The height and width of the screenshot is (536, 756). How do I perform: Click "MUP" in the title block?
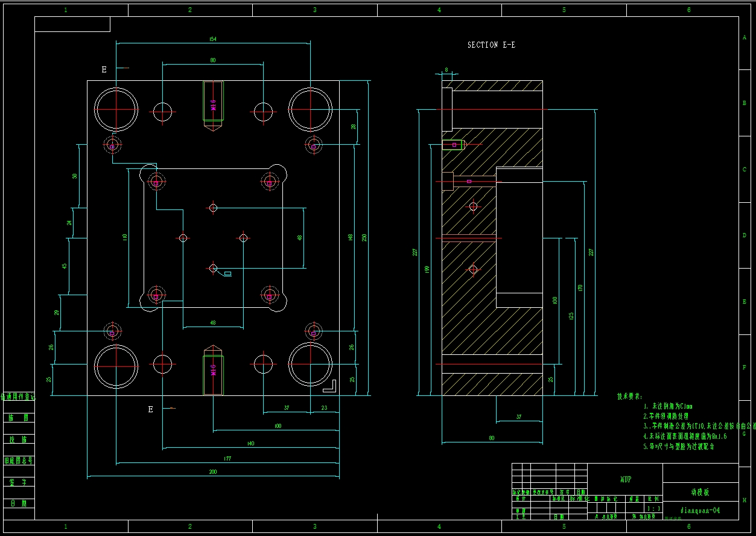click(x=626, y=480)
